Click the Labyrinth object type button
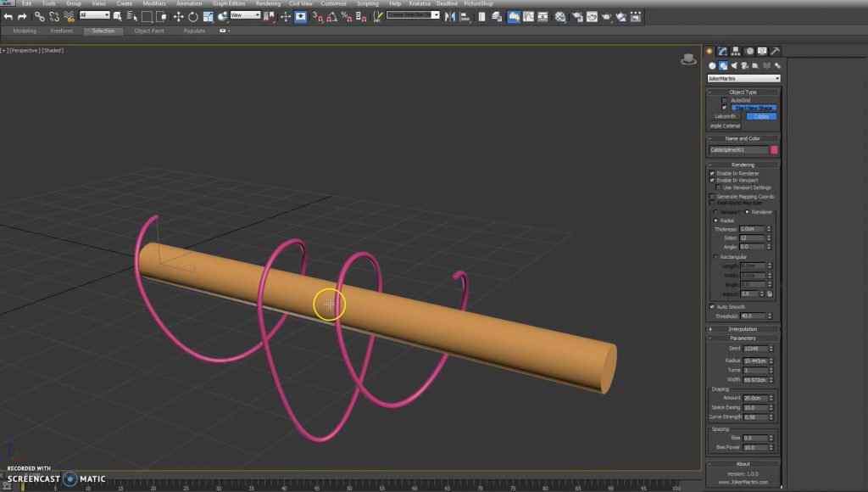The height and width of the screenshot is (492, 868). 725,116
